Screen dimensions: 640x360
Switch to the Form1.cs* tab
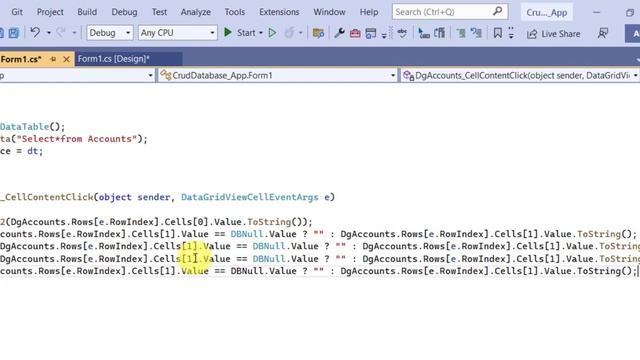click(21, 59)
